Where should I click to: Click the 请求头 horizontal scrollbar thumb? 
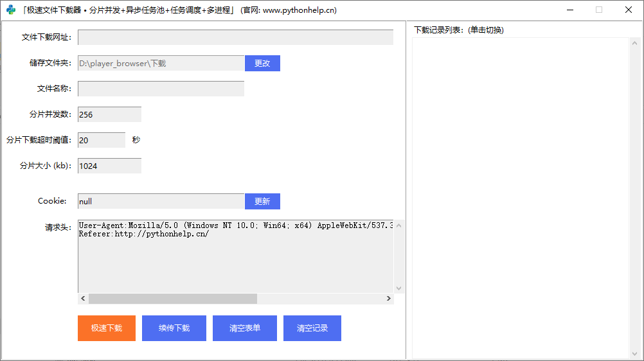[172, 299]
